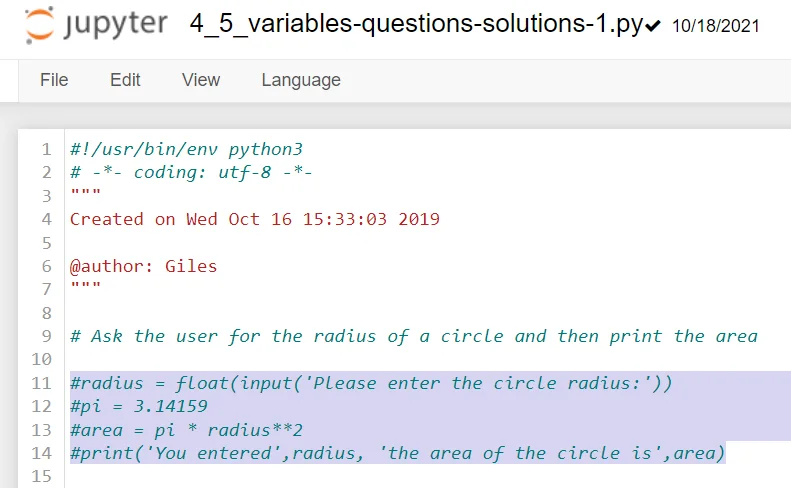
Task: Rename file via the 4_5_variables-questions-solutions-1.py title
Action: click(415, 25)
